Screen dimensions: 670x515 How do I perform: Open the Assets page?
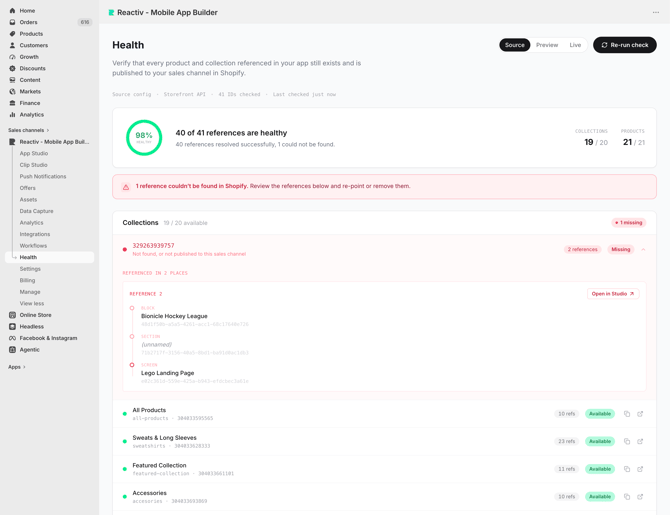pyautogui.click(x=28, y=200)
